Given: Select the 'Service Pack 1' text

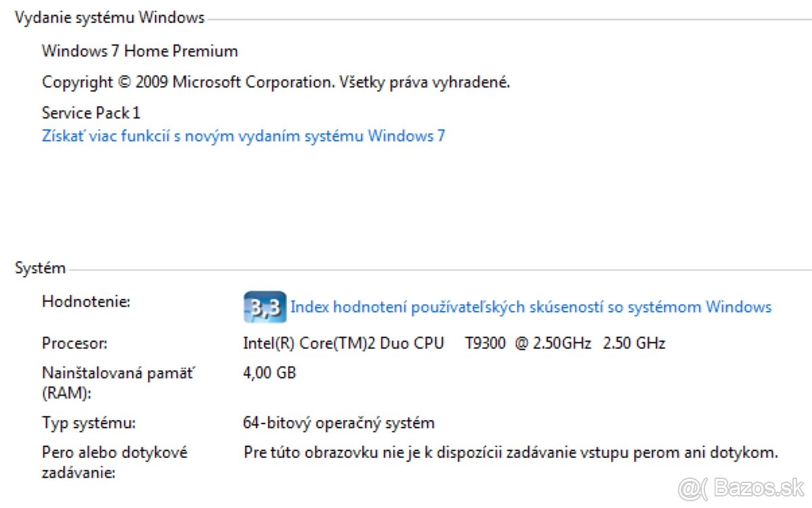Looking at the screenshot, I should point(91,112).
